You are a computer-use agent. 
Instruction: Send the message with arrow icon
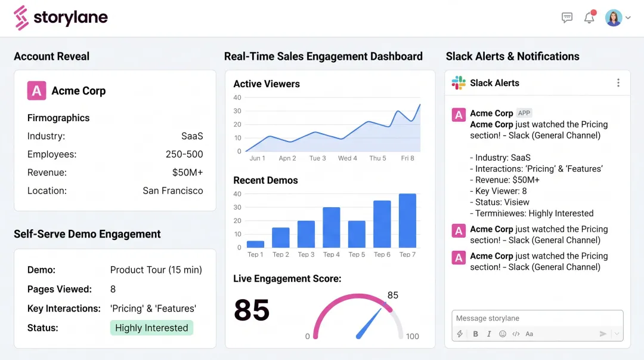point(602,334)
